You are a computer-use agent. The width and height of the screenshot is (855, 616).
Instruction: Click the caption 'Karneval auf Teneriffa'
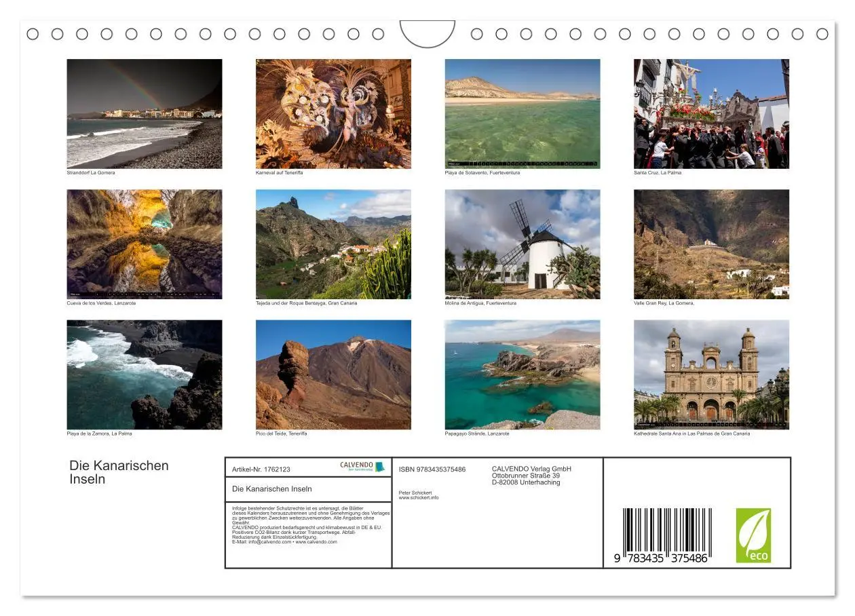click(x=280, y=173)
